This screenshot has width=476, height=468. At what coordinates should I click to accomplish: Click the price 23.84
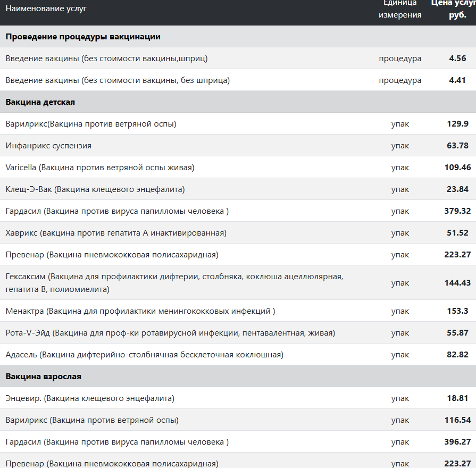pos(457,189)
